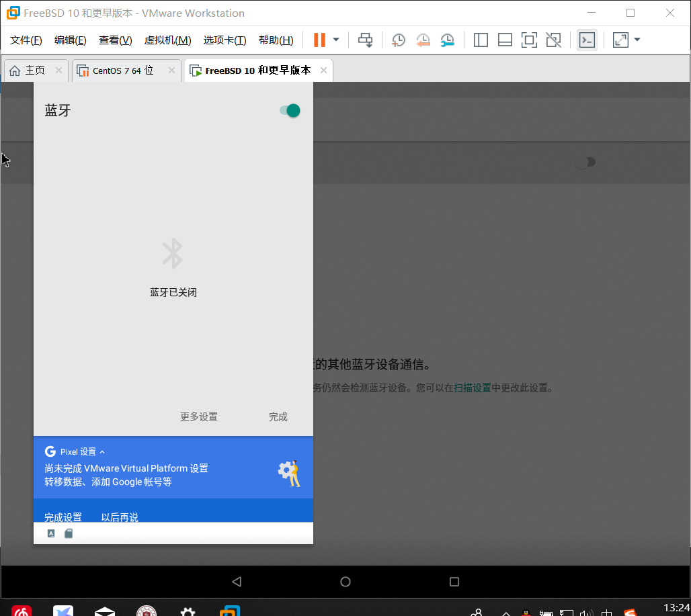
Task: Click the SD card status icon
Action: pyautogui.click(x=69, y=533)
